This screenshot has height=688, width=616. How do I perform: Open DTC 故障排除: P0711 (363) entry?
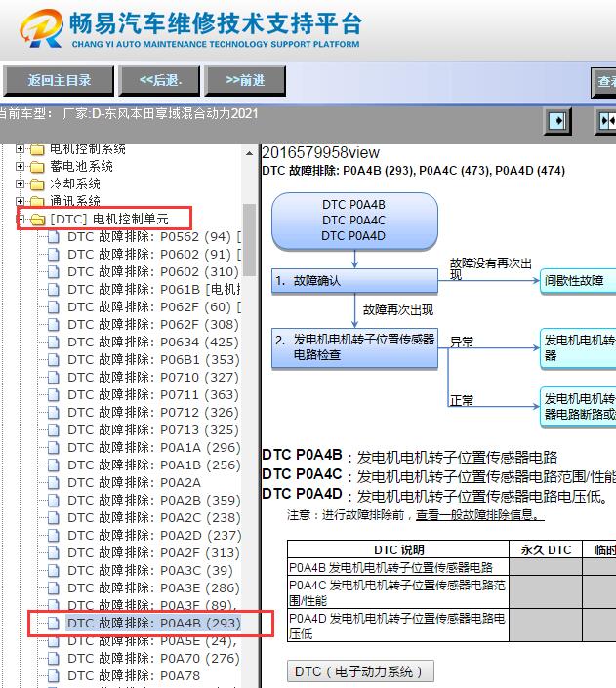click(x=153, y=395)
